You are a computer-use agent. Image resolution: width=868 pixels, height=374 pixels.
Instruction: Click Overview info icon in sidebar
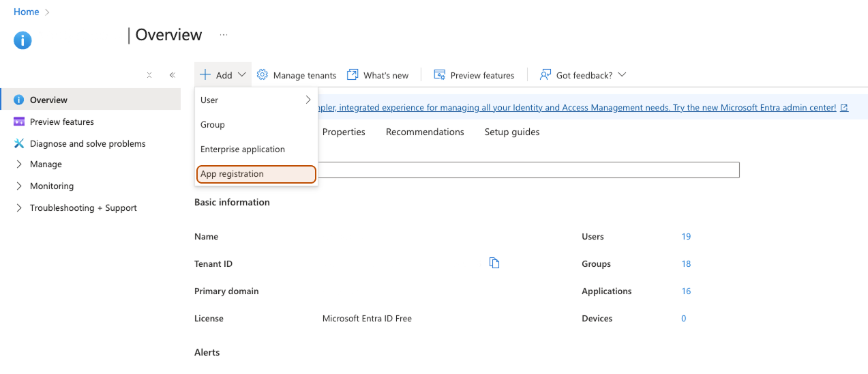tap(19, 100)
